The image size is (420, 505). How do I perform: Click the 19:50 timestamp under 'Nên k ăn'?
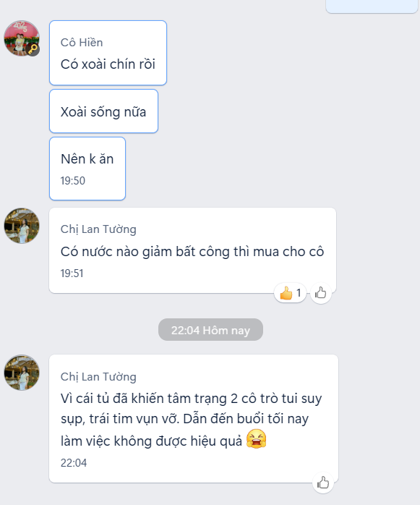73,181
